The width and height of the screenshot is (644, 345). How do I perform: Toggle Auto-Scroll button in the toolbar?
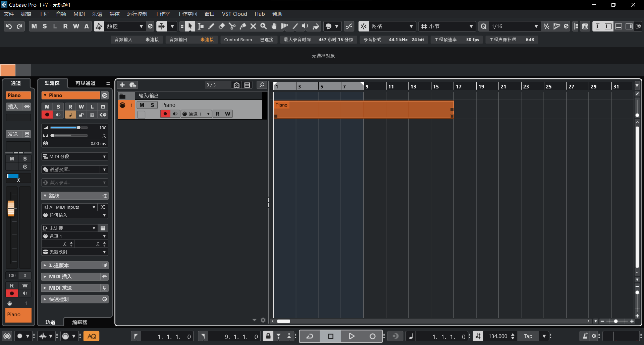tap(161, 26)
